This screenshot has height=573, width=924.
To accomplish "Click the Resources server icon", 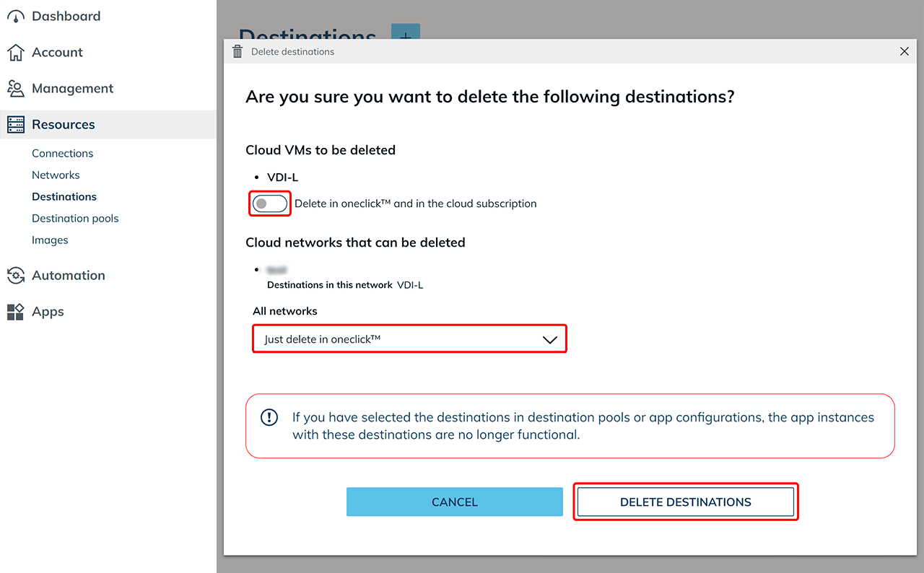I will tap(16, 125).
